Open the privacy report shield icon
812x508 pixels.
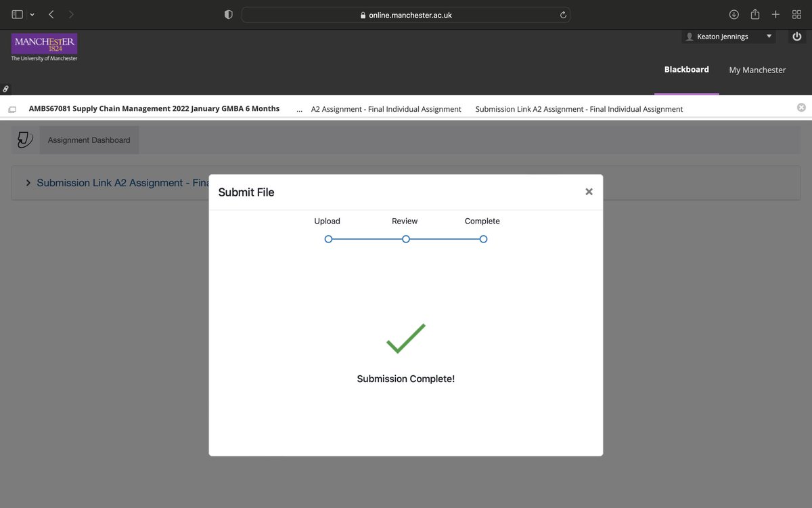[229, 14]
